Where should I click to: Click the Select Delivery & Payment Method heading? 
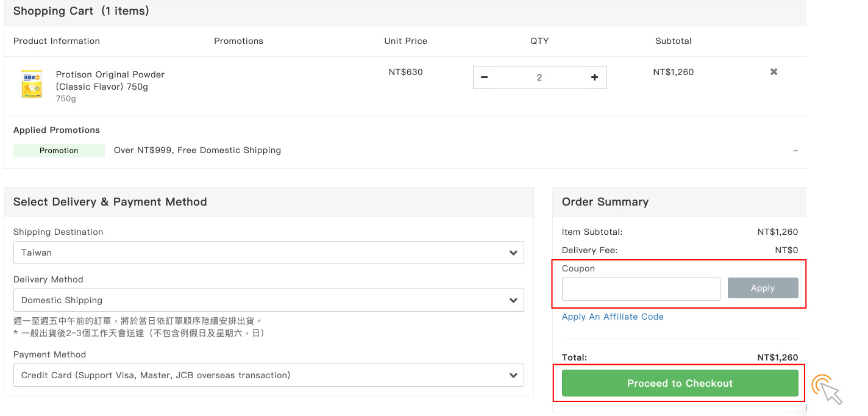pos(110,202)
